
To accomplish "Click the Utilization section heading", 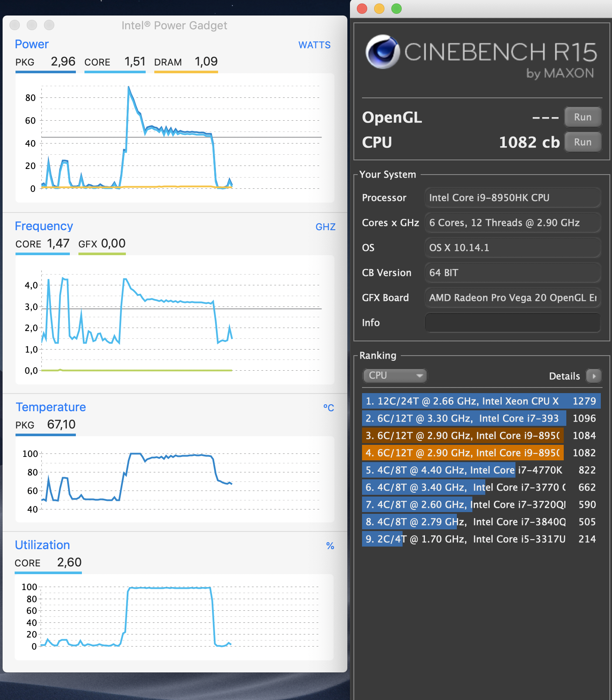I will tap(42, 545).
